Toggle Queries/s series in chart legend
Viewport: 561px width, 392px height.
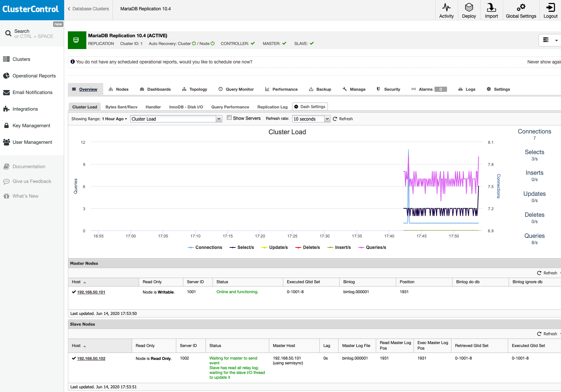372,247
